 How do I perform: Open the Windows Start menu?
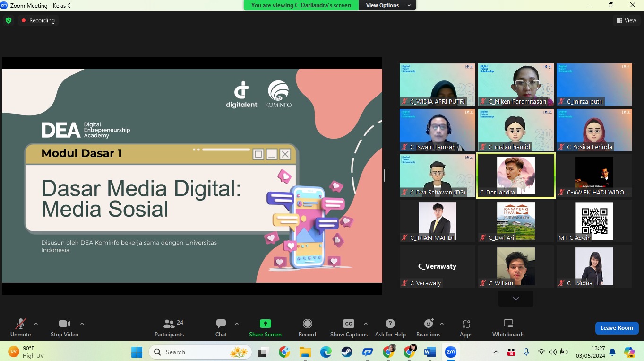pyautogui.click(x=137, y=352)
